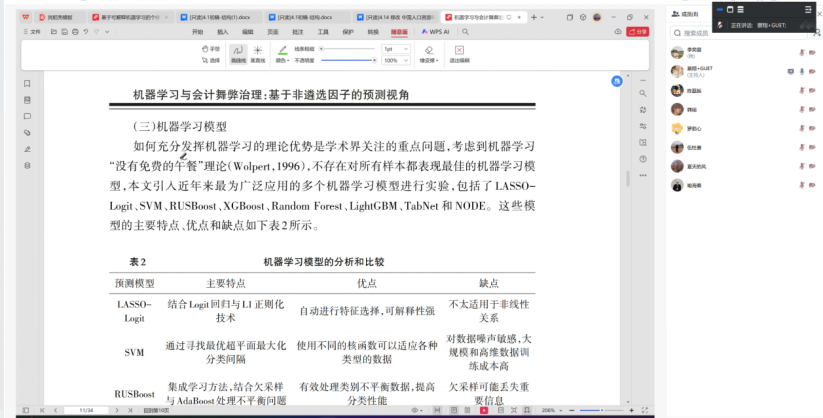Open the bookmark panel in left sidebar

[x=27, y=83]
